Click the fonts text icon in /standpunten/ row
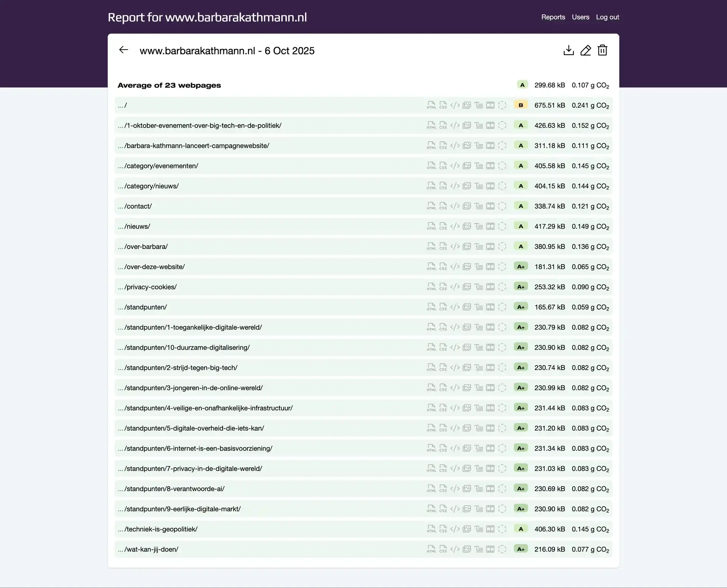The image size is (727, 588). (479, 307)
